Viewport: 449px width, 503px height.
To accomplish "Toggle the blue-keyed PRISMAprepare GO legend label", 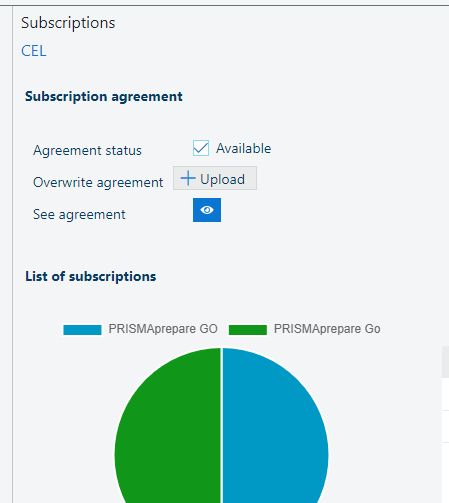I will point(163,329).
